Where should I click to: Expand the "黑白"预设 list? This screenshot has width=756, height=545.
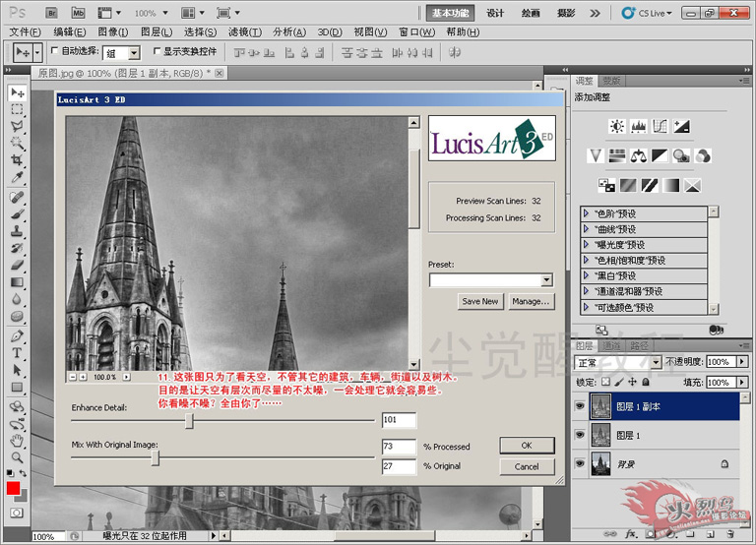[587, 275]
